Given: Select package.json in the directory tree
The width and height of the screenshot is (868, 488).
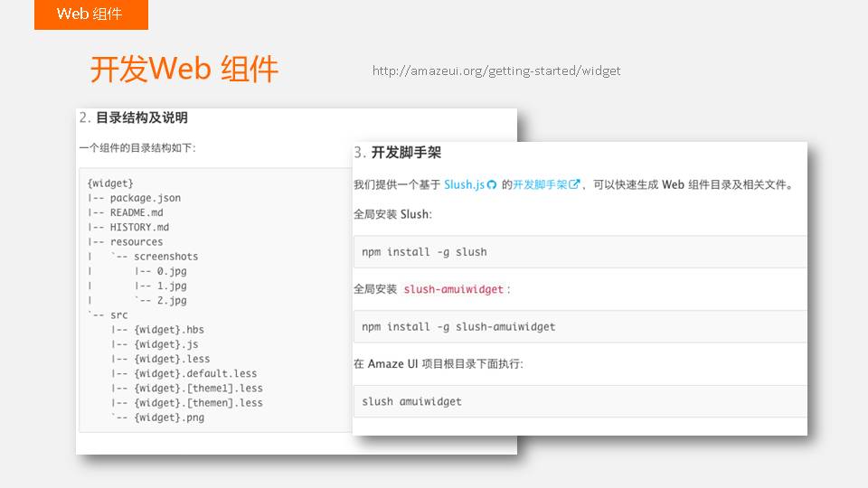Looking at the screenshot, I should pyautogui.click(x=145, y=198).
